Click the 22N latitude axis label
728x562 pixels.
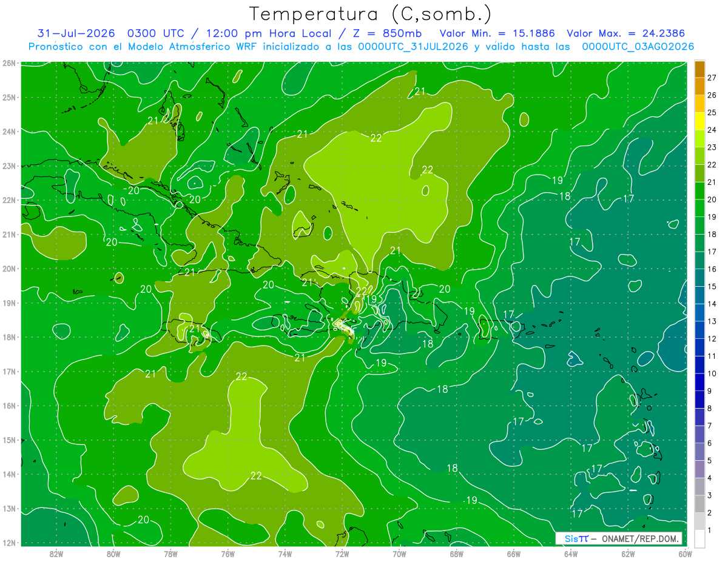[x=9, y=200]
